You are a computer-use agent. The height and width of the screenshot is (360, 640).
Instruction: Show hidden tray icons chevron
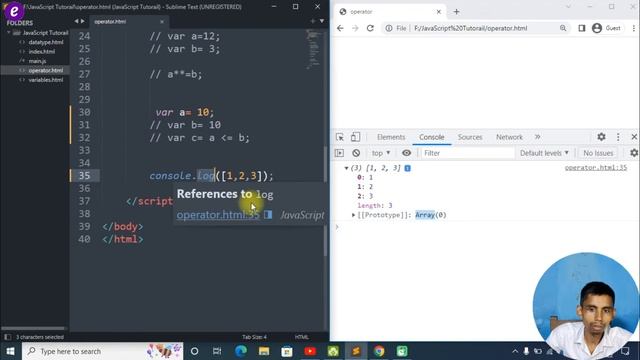point(515,351)
